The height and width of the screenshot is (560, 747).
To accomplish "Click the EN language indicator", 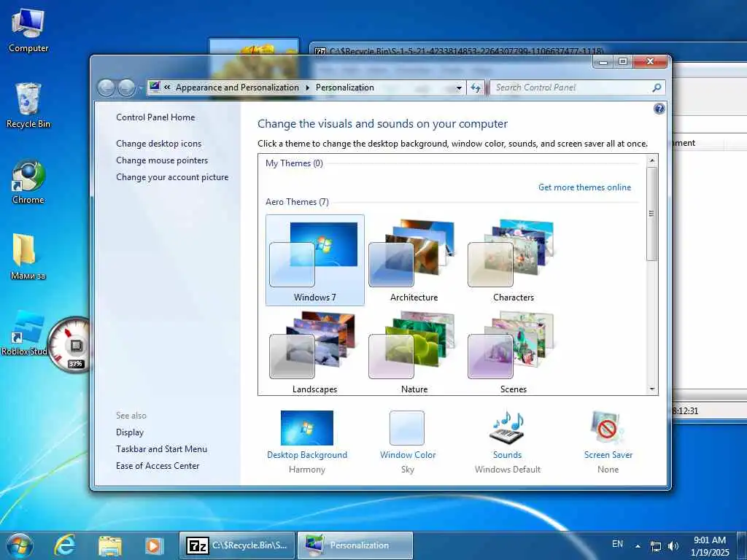I will pyautogui.click(x=617, y=544).
